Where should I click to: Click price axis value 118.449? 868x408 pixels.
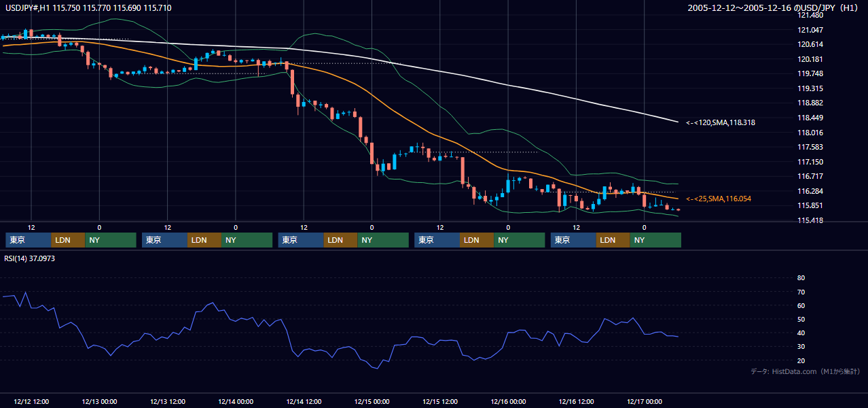(x=810, y=118)
